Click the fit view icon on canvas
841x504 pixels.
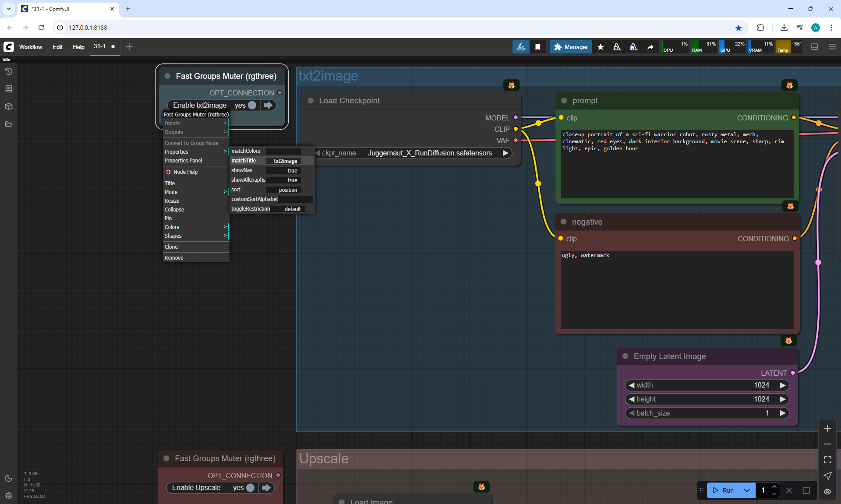pos(827,460)
